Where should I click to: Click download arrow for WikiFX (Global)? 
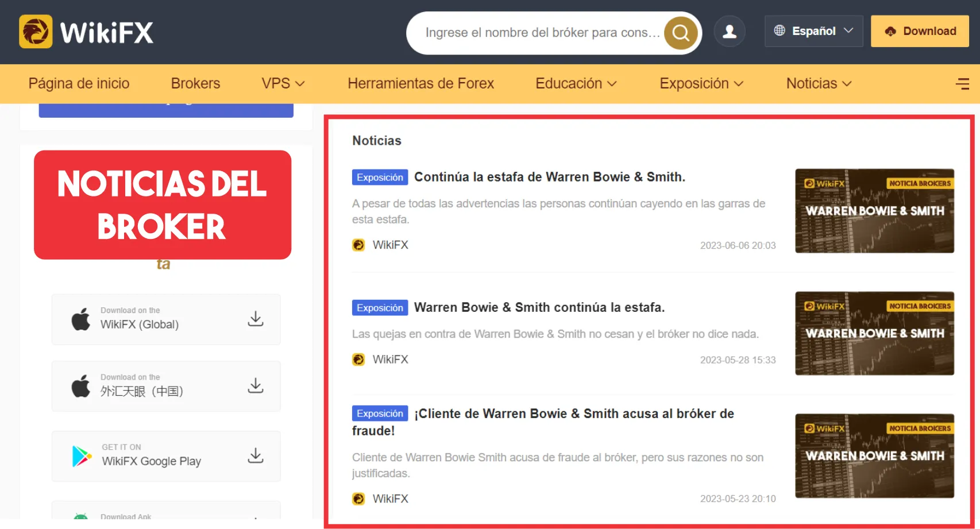pos(256,319)
